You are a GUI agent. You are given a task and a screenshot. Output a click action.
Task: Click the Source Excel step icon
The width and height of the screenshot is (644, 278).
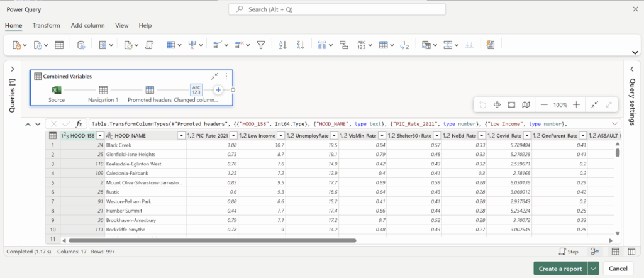[56, 90]
